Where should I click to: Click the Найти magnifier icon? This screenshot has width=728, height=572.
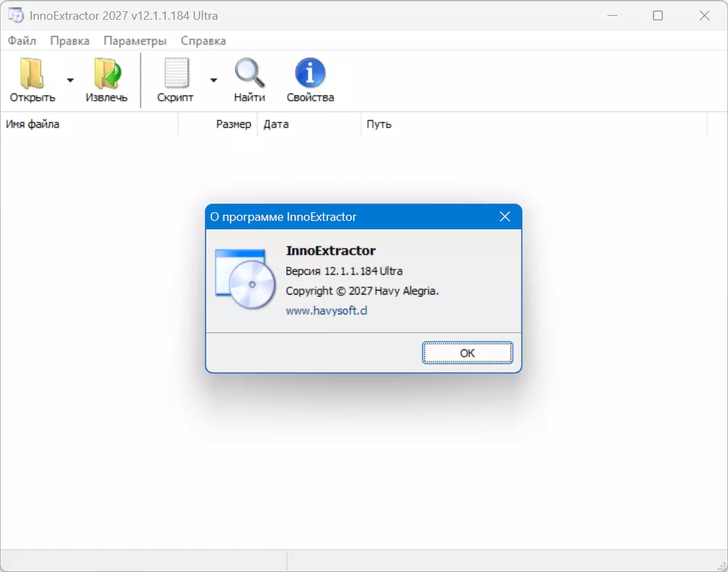pos(249,73)
